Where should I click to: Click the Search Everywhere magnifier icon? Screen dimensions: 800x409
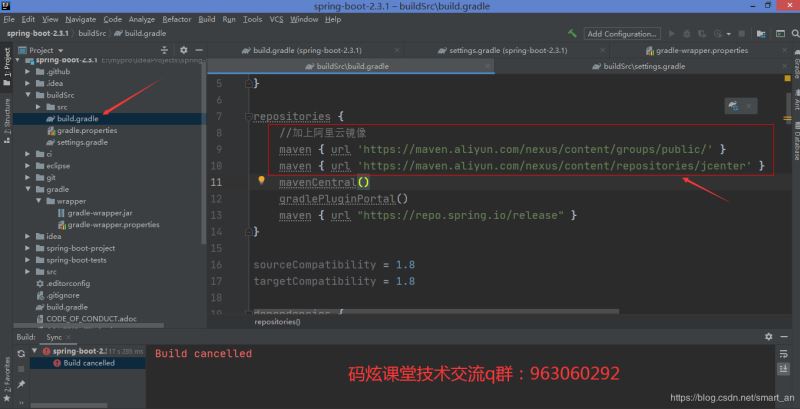pos(796,34)
